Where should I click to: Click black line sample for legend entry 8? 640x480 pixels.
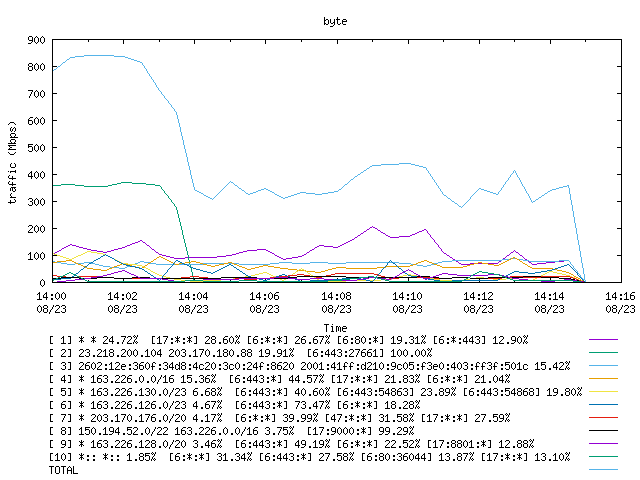point(603,431)
